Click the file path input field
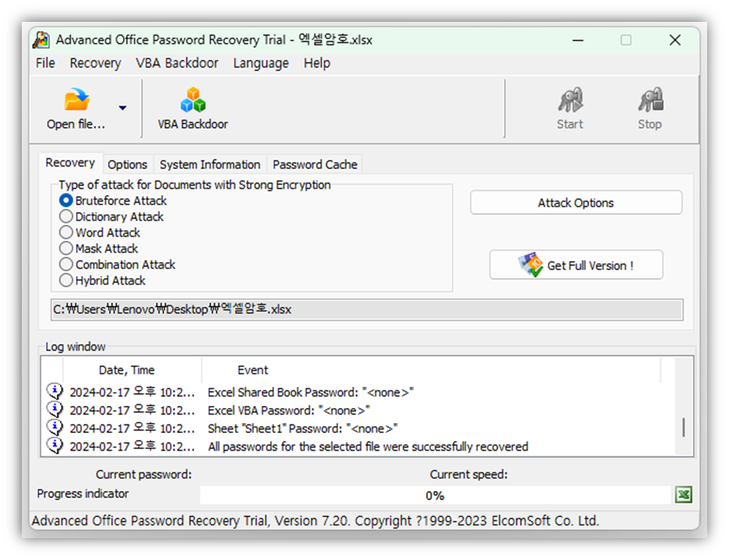729x560 pixels. tap(367, 310)
